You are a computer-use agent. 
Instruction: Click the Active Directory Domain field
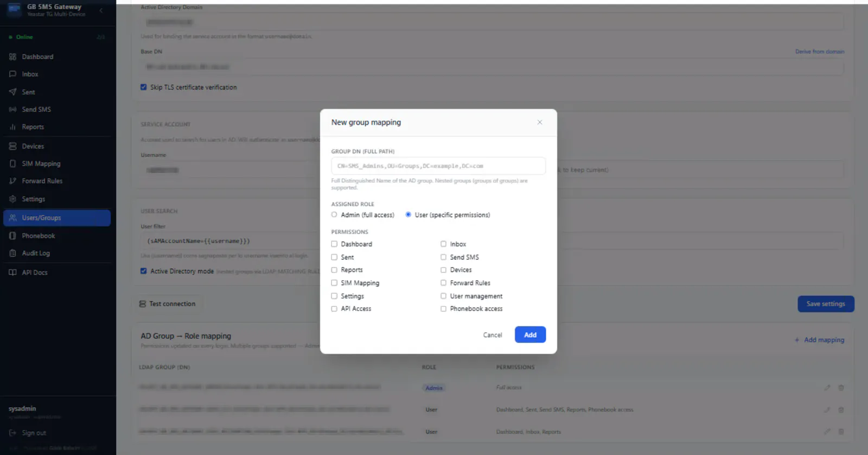pyautogui.click(x=492, y=22)
